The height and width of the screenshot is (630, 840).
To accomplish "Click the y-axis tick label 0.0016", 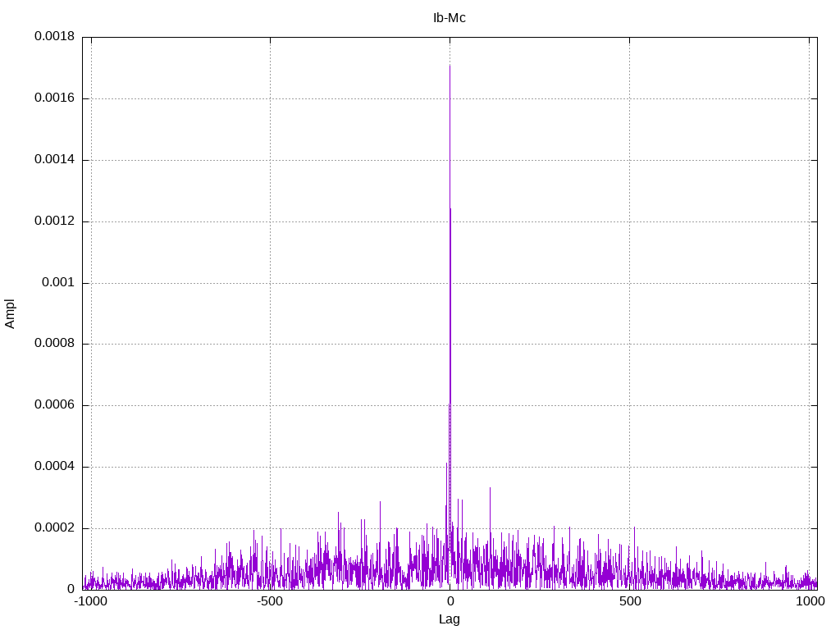I will [x=55, y=98].
